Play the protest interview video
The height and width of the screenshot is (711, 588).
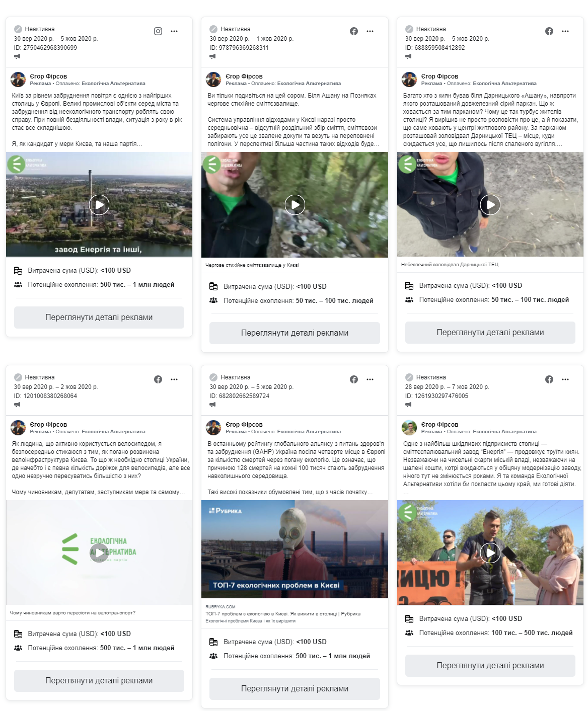490,553
